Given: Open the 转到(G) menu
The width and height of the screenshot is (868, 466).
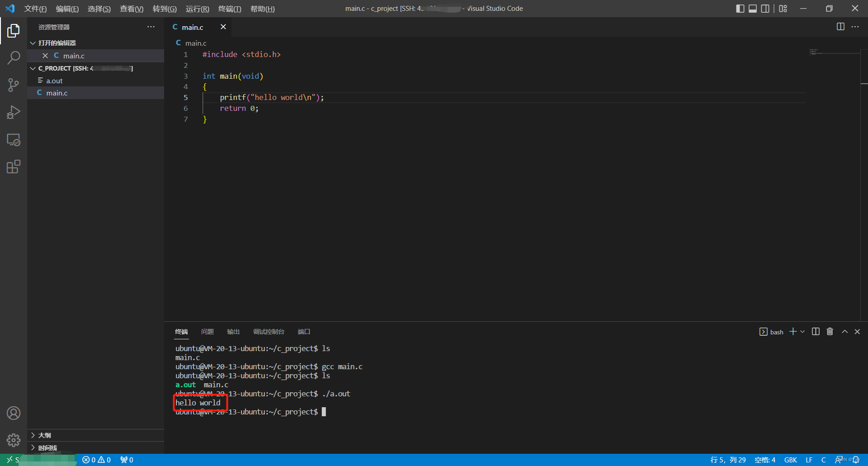Looking at the screenshot, I should pyautogui.click(x=165, y=9).
